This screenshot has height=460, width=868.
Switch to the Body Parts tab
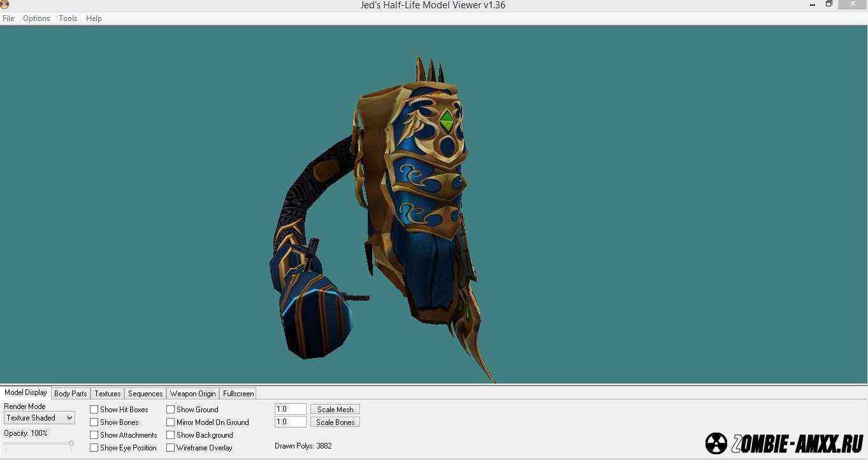tap(70, 394)
